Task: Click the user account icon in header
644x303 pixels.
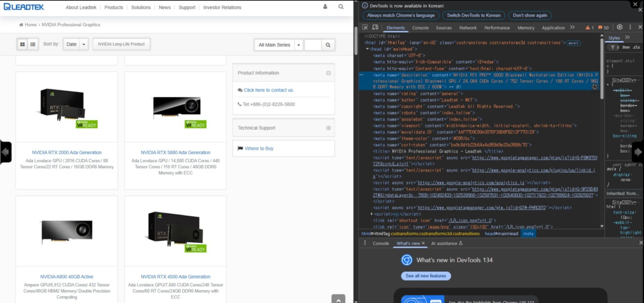Action: (x=325, y=7)
